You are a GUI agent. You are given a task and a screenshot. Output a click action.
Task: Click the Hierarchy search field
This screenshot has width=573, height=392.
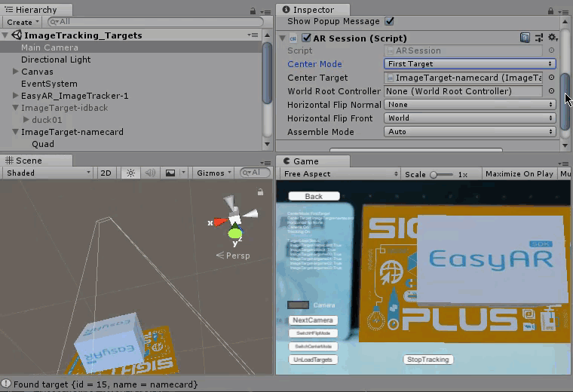[155, 22]
